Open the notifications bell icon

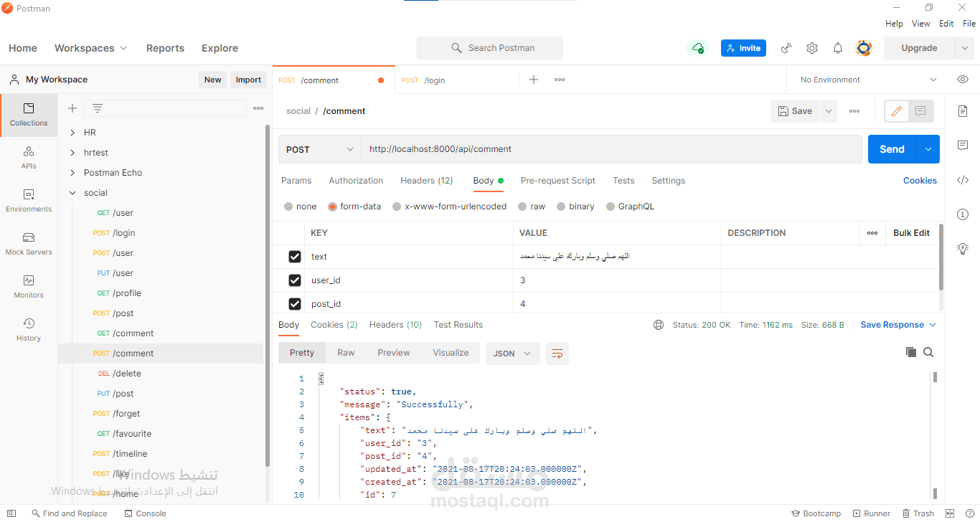(838, 48)
